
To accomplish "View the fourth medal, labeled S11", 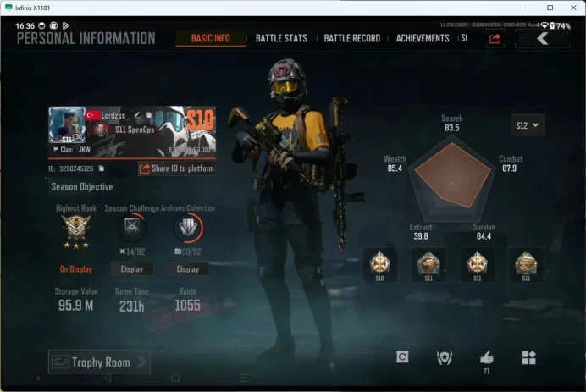I will tap(526, 264).
